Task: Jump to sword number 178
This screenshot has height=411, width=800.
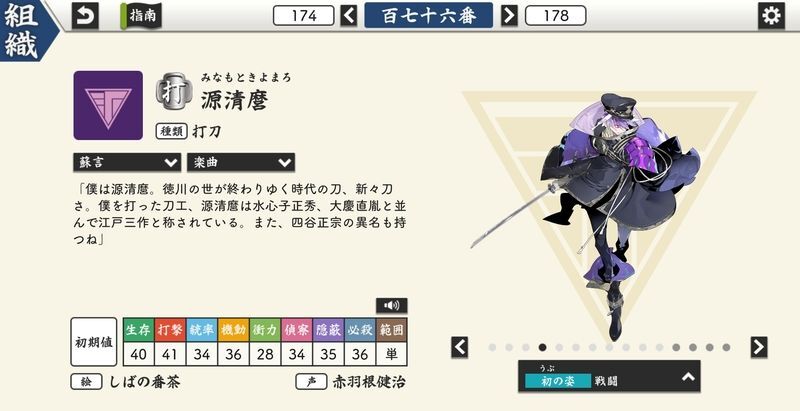Action: [x=556, y=16]
